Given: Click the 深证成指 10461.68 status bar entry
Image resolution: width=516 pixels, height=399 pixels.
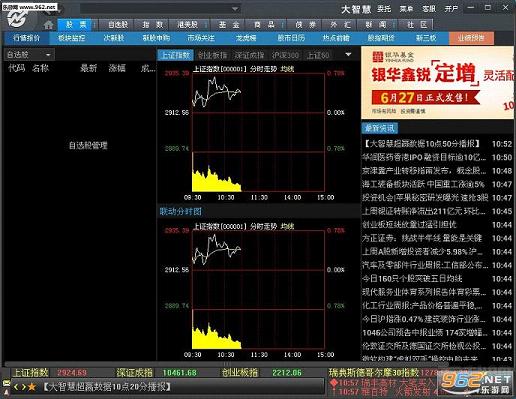Looking at the screenshot, I should pyautogui.click(x=157, y=373).
